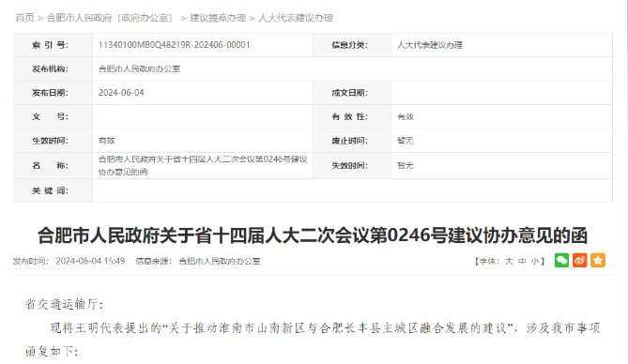Share the article via WeChat icon
Screen dimensions: 628x364
(561, 260)
